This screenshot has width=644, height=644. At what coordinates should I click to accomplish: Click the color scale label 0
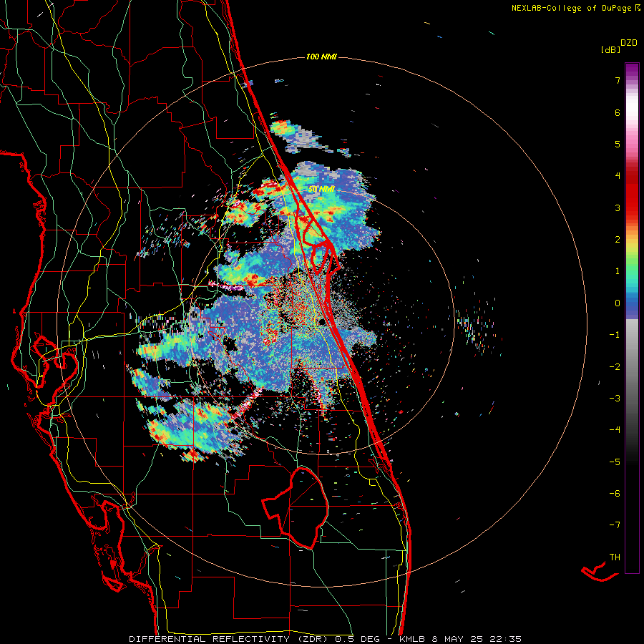[618, 303]
